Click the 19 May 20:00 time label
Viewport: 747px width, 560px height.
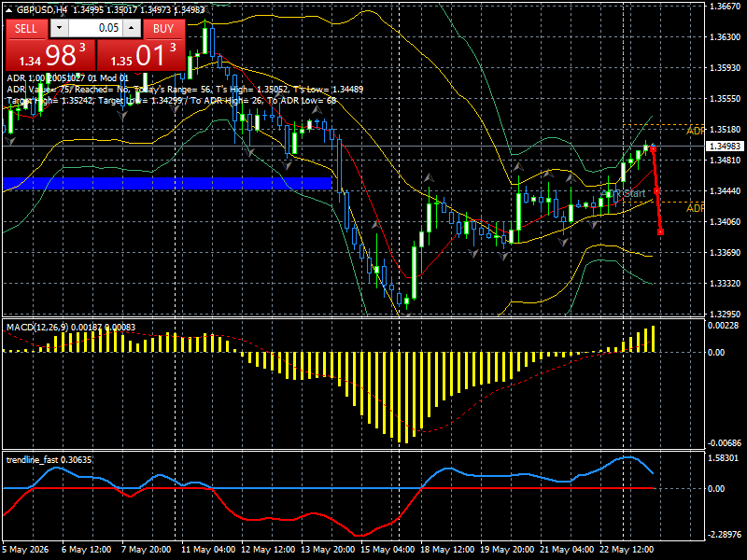point(507,550)
